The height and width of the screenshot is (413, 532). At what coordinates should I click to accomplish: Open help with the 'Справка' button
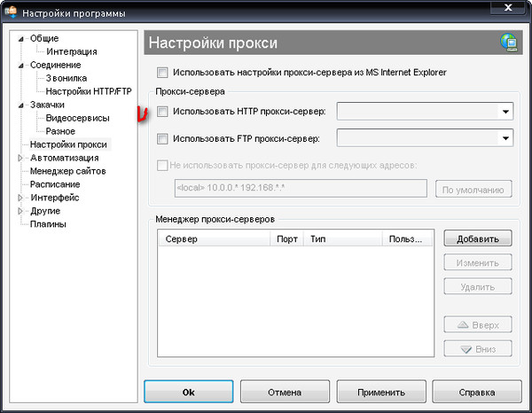pos(477,392)
